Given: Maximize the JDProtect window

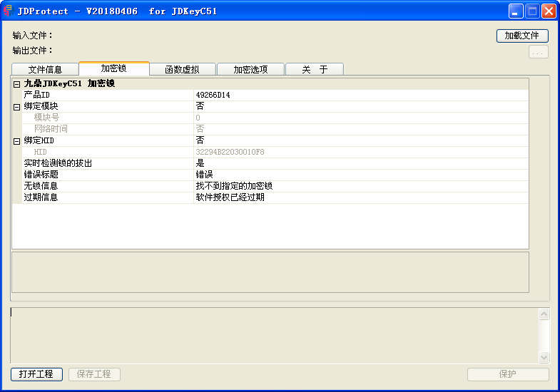Looking at the screenshot, I should click(532, 11).
